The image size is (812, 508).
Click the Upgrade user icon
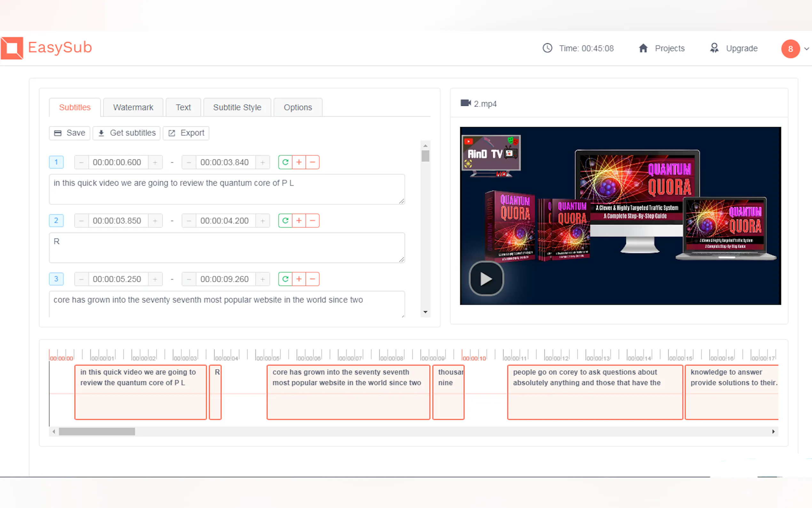click(x=714, y=48)
